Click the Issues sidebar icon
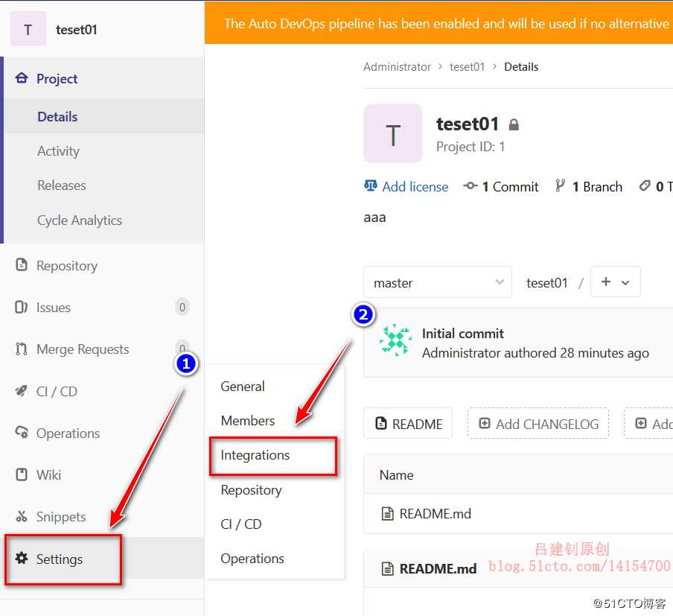Image resolution: width=673 pixels, height=616 pixels. point(22,307)
